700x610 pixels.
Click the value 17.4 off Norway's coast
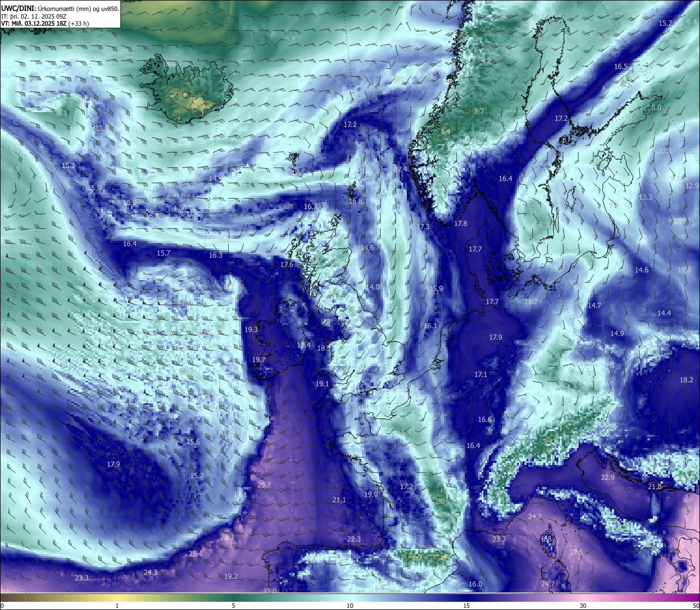click(x=401, y=169)
